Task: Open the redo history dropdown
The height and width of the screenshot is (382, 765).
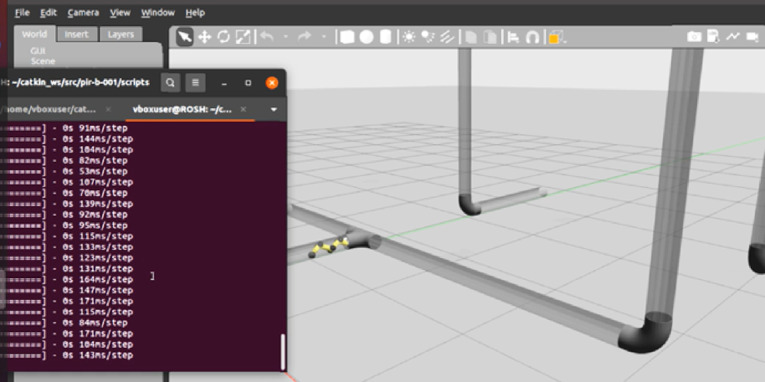Action: [323, 37]
